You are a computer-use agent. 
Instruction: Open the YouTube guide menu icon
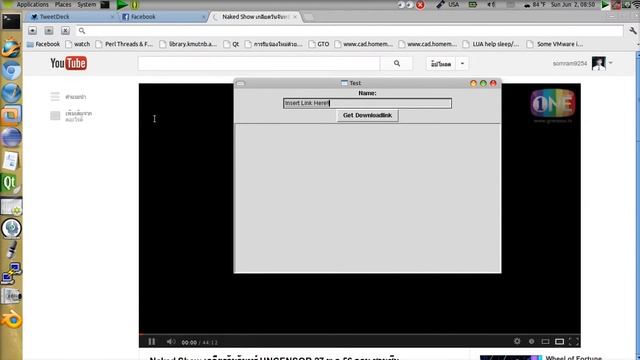point(55,97)
